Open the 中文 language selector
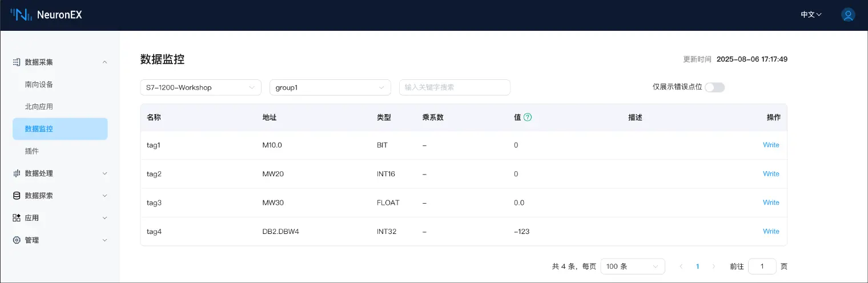This screenshot has width=868, height=283. pyautogui.click(x=811, y=15)
